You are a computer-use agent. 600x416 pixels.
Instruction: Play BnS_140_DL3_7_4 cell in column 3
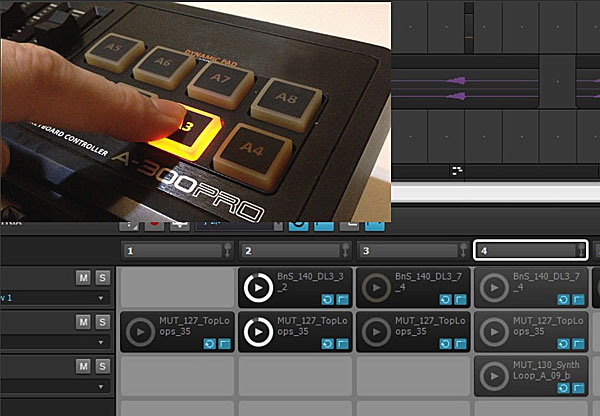[376, 287]
